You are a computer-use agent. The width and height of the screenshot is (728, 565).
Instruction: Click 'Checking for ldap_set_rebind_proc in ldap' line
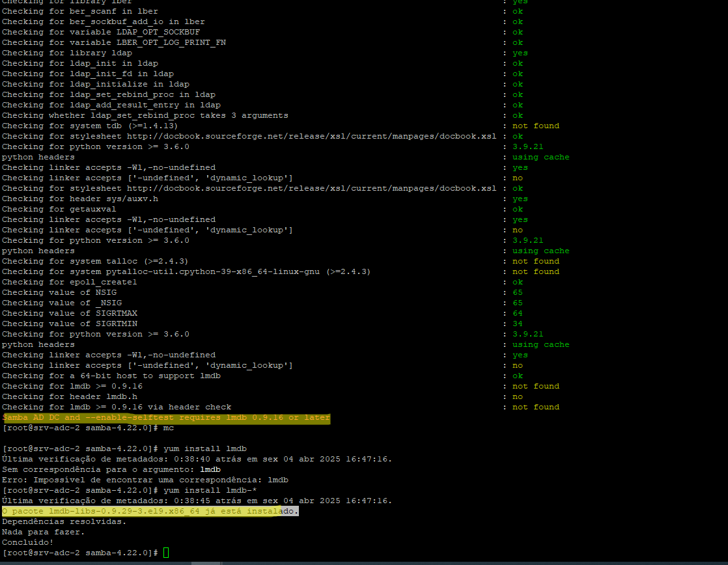click(109, 94)
